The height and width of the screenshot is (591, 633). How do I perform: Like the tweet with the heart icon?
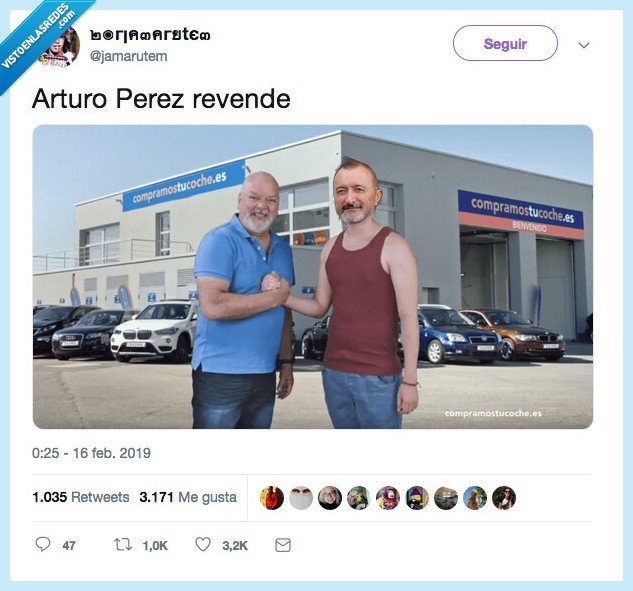[203, 545]
